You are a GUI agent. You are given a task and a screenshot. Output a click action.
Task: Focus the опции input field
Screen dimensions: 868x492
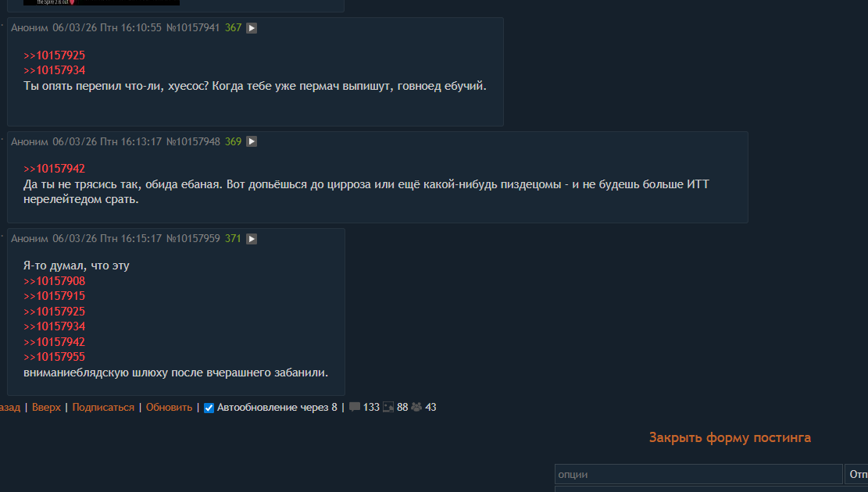(698, 474)
